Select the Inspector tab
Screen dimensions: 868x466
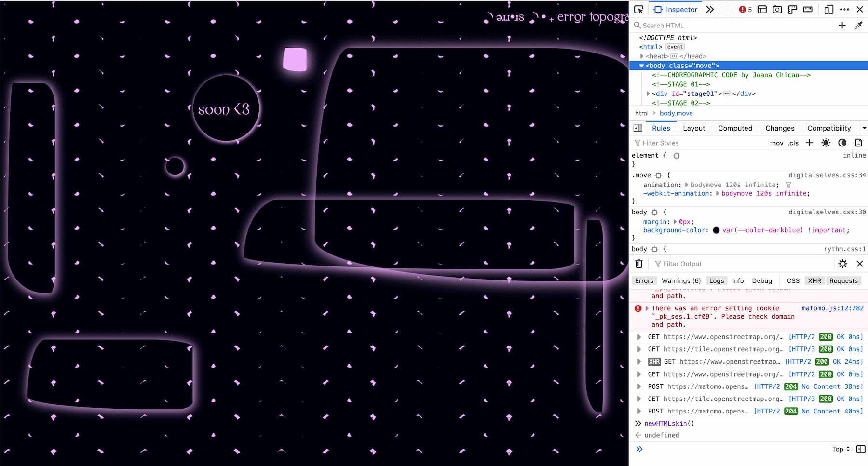[x=675, y=10]
